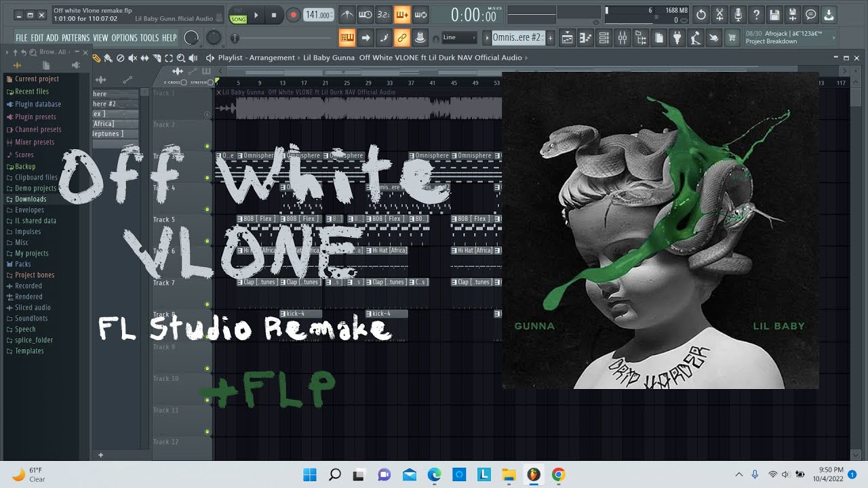868x488 pixels.
Task: Toggle Pat/Song mode switch
Action: 238,15
